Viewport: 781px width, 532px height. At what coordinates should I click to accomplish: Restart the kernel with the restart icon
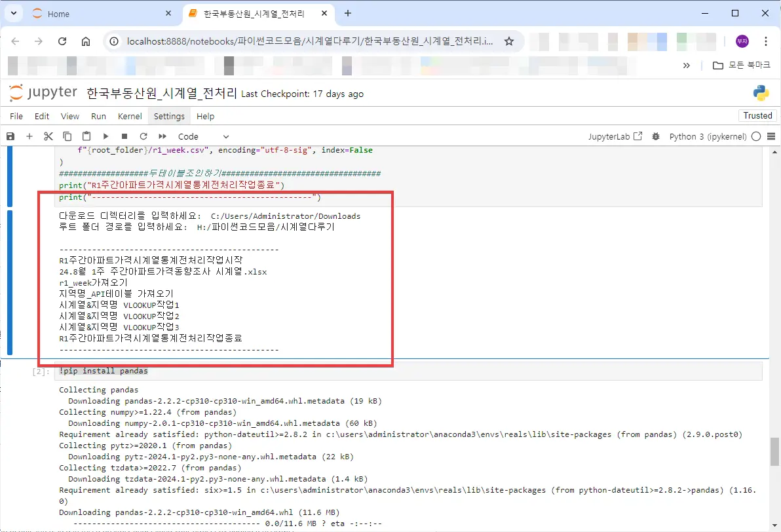142,136
